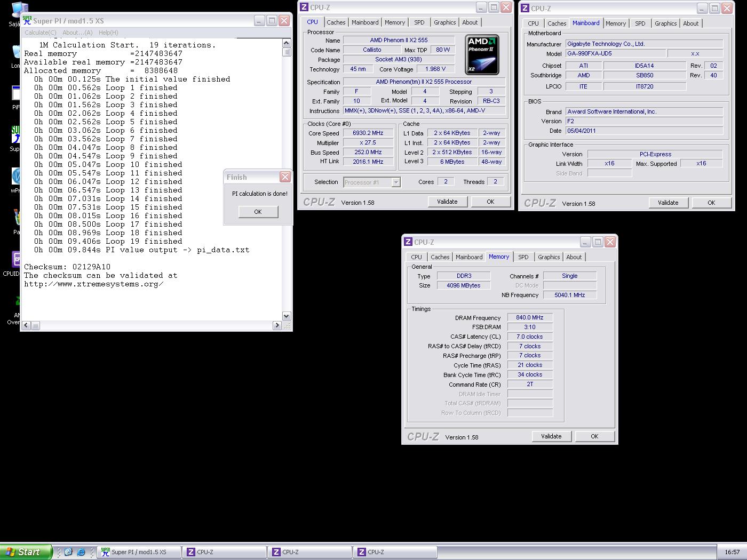Show Caches tab in Memory window
The height and width of the screenshot is (560, 747).
pyautogui.click(x=440, y=257)
